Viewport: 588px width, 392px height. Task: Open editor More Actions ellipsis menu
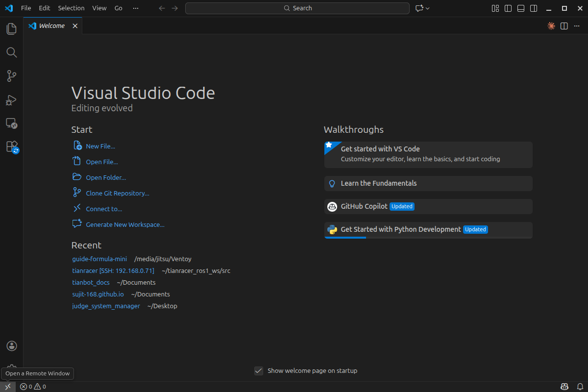pyautogui.click(x=577, y=26)
